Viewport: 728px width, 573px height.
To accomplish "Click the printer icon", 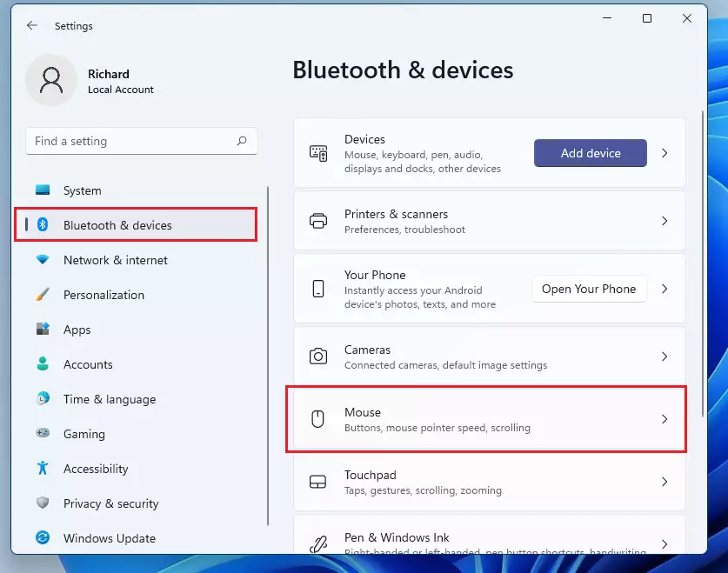I will pyautogui.click(x=318, y=221).
